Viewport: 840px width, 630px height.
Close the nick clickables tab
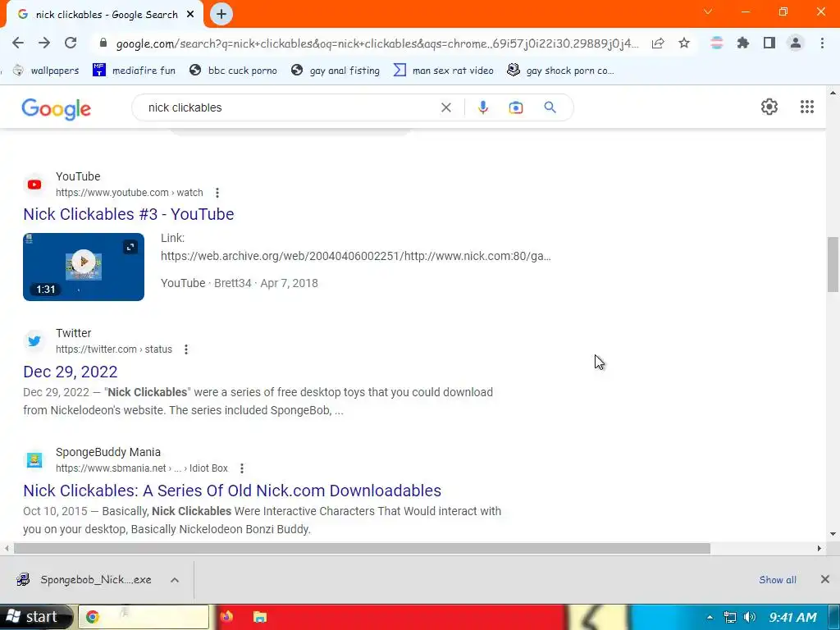[190, 15]
